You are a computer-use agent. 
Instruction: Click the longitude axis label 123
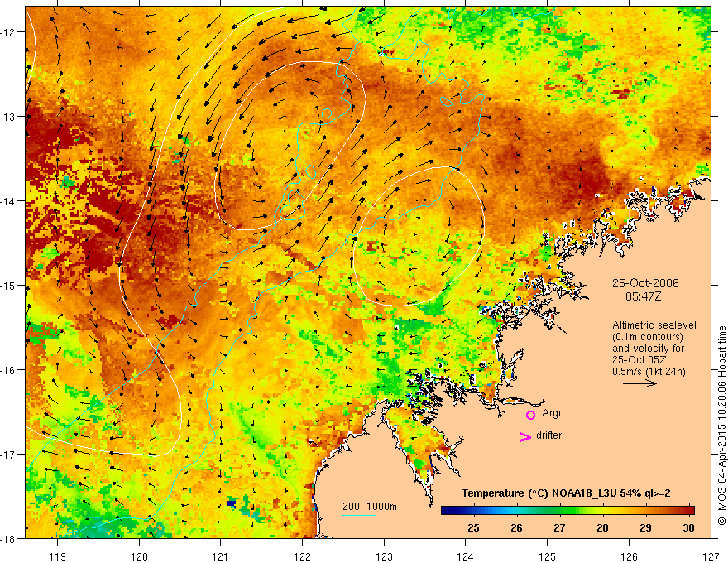pyautogui.click(x=384, y=556)
